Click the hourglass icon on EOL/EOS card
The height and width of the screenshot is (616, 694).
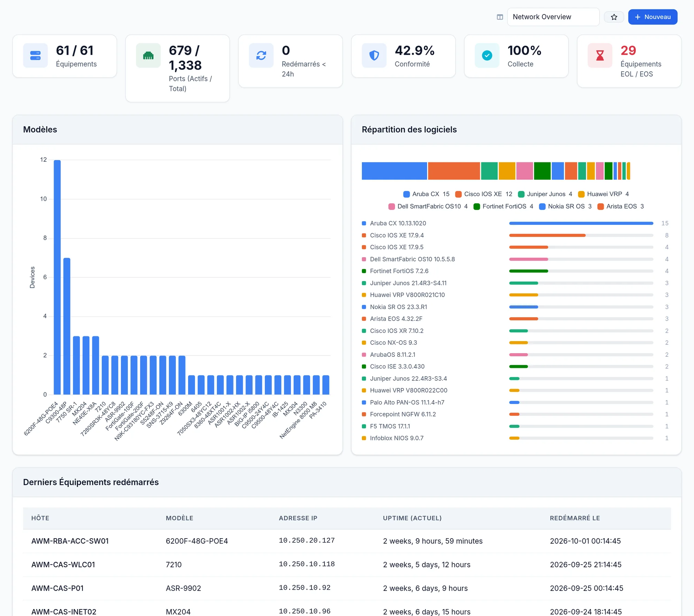[600, 56]
